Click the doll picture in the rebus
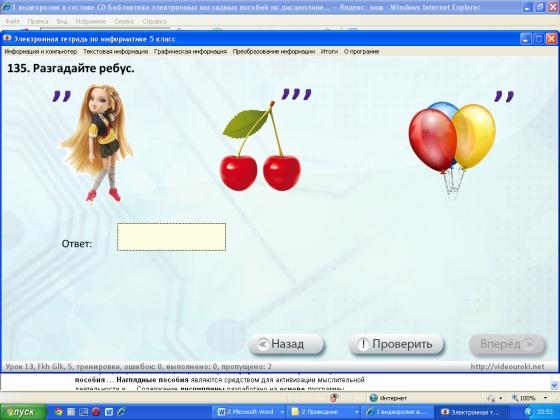Screen dimensions: 560x420 pos(97,143)
